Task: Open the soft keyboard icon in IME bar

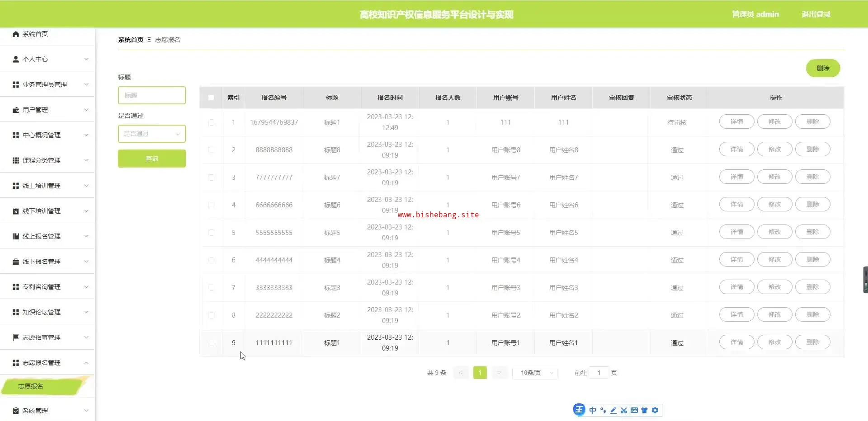Action: point(634,410)
